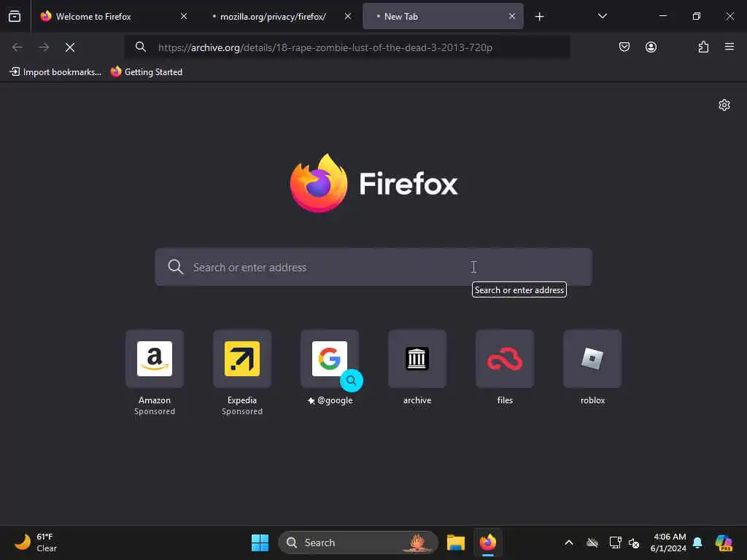Screen dimensions: 747x560
Task: Stop loading the page
Action: 70,47
